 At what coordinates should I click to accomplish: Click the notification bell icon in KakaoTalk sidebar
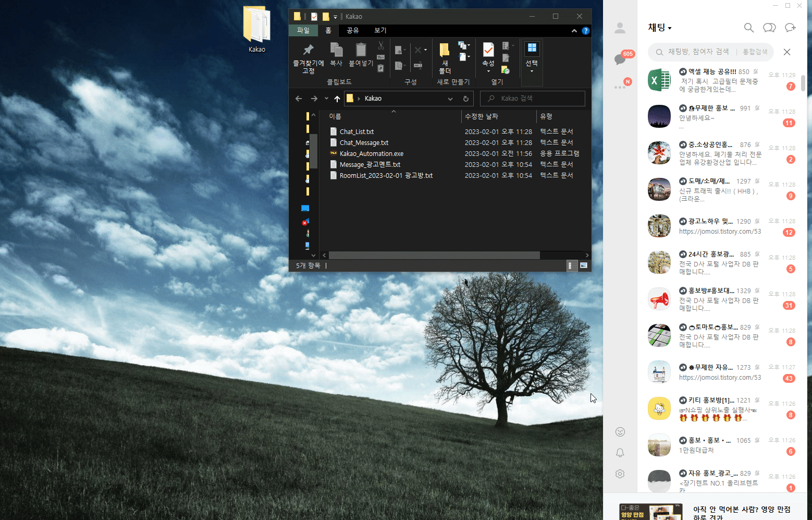(620, 453)
